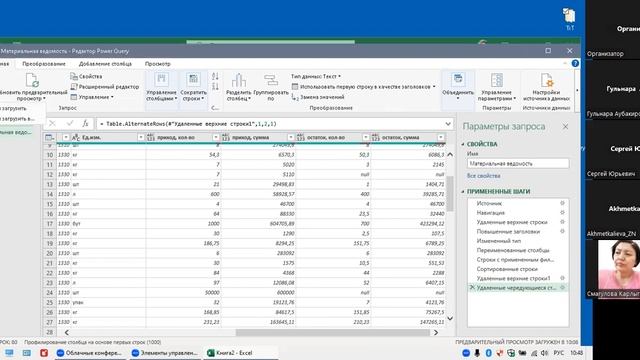Screen dimensions: 640x360
Task: Click the up arrow of the table's vertical scrollbar
Action: pyautogui.click(x=450, y=154)
